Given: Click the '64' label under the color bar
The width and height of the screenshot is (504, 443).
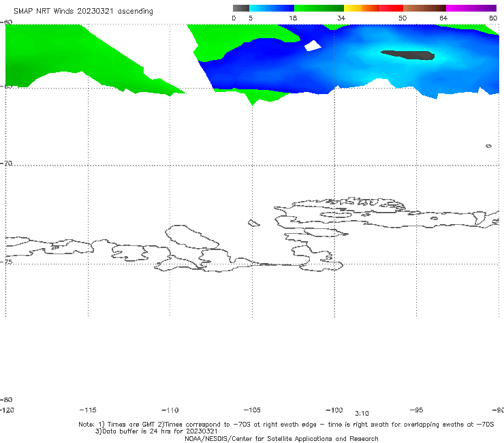Looking at the screenshot, I should click(x=443, y=18).
